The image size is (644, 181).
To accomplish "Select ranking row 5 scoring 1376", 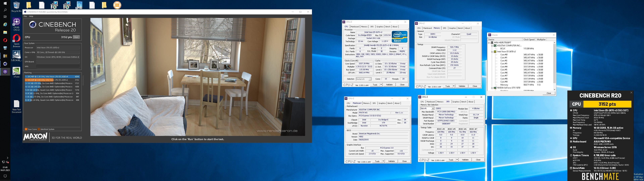I will click(x=52, y=90).
